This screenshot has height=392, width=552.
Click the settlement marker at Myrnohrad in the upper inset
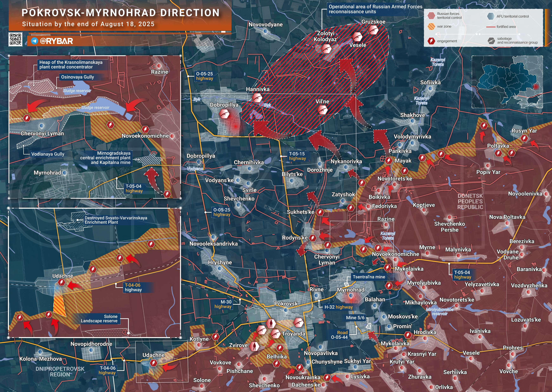(x=65, y=173)
